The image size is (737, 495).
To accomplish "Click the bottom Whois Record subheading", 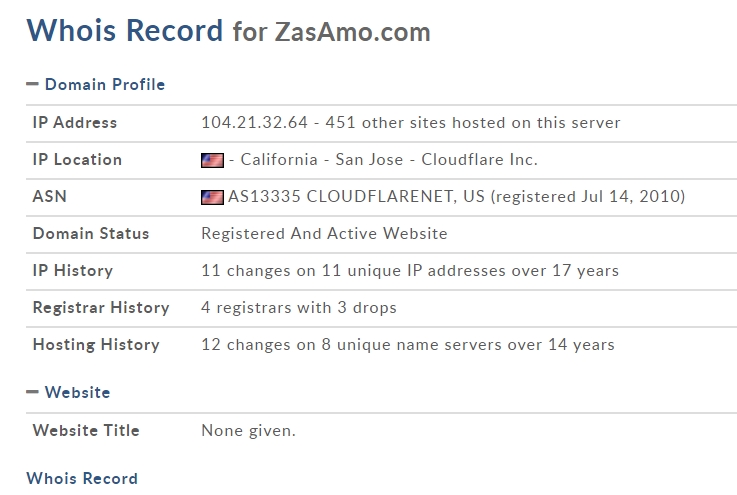I will (82, 479).
